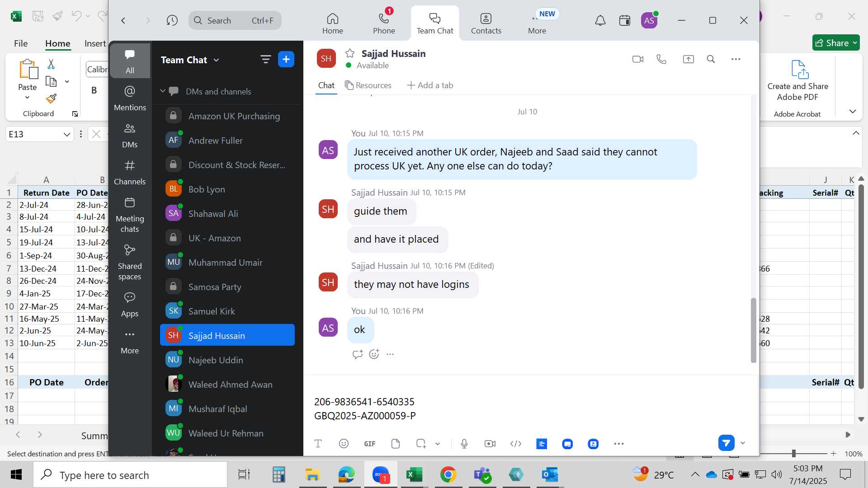Open Apps in the Zoom sidebar
This screenshot has height=488, width=868.
click(x=130, y=304)
